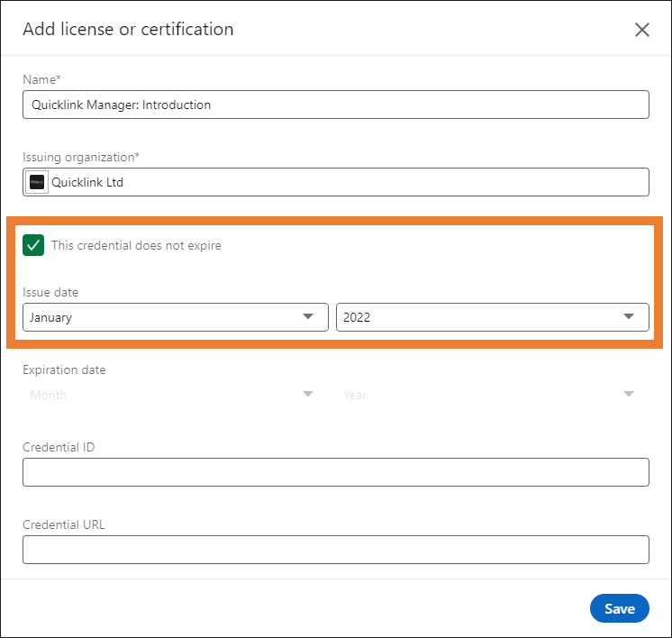
Task: Open the Issue date month dropdown
Action: [176, 317]
